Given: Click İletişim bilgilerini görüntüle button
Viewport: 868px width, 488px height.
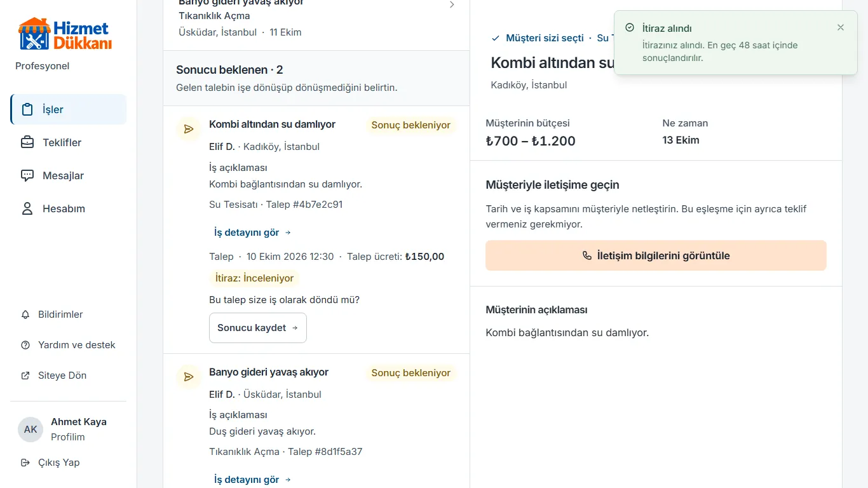Looking at the screenshot, I should click(x=656, y=255).
